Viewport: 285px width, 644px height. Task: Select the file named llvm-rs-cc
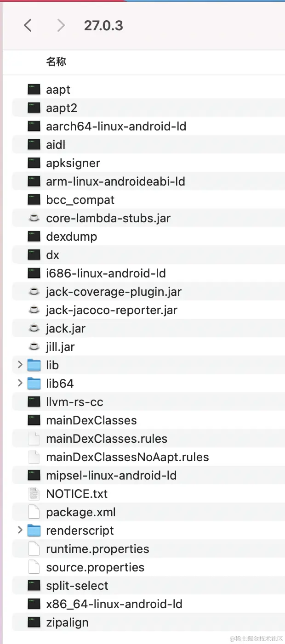pyautogui.click(x=74, y=402)
